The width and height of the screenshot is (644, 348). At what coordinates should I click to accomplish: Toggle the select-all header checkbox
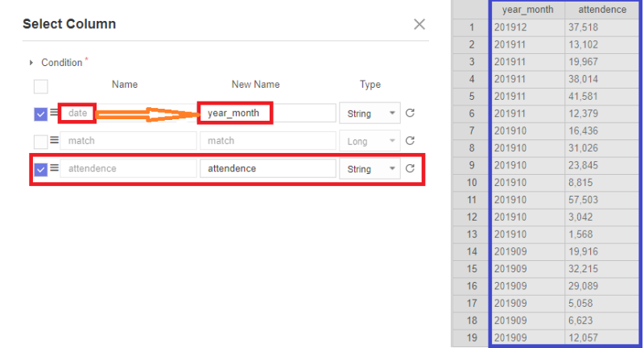(41, 86)
